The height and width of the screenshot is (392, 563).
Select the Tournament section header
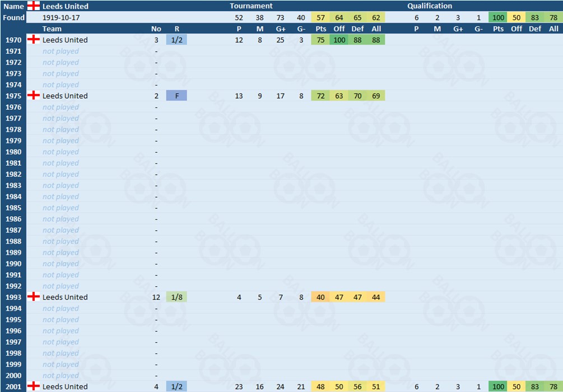pos(251,6)
